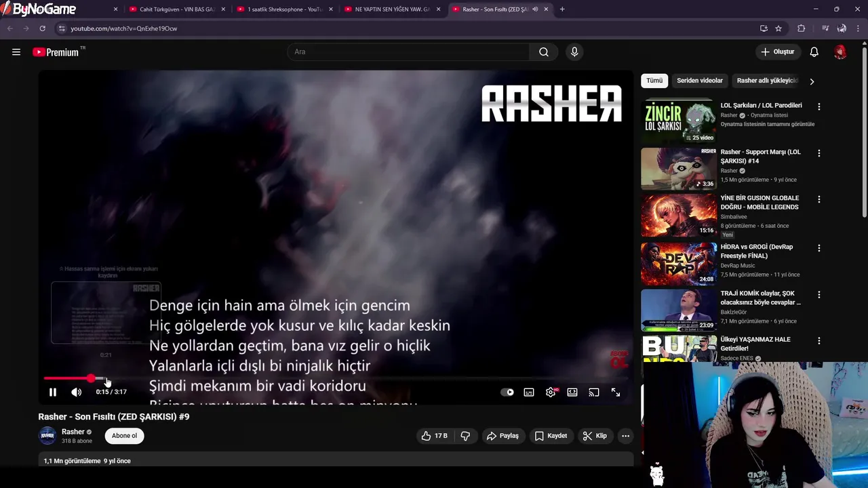Pause the video
Viewport: 868px width, 488px height.
[53, 392]
